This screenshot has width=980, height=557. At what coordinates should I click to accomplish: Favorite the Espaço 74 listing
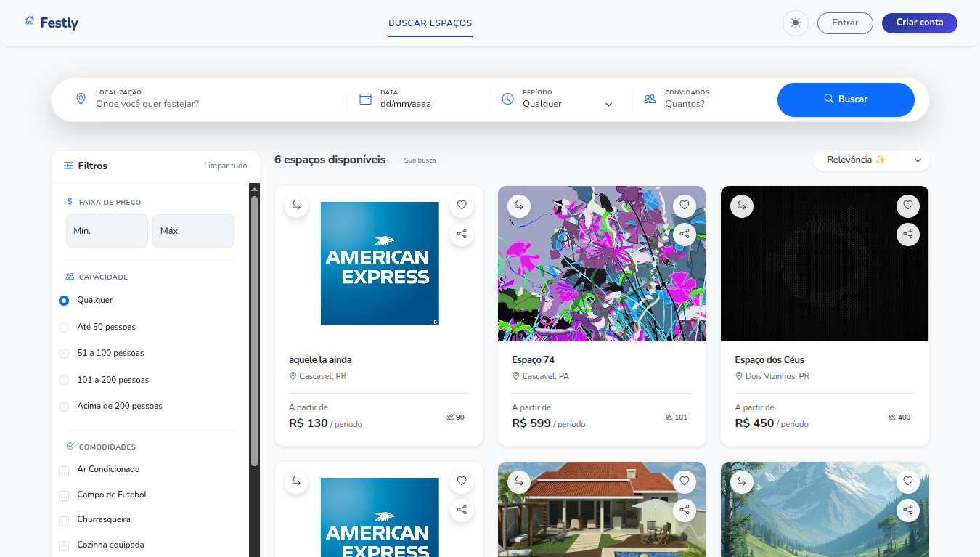[x=685, y=206]
